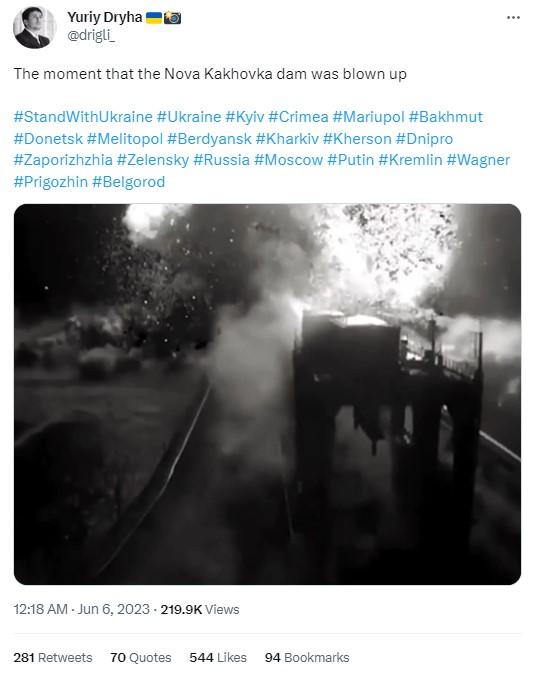
Task: View the 219.9K Views analytics
Action: click(200, 610)
